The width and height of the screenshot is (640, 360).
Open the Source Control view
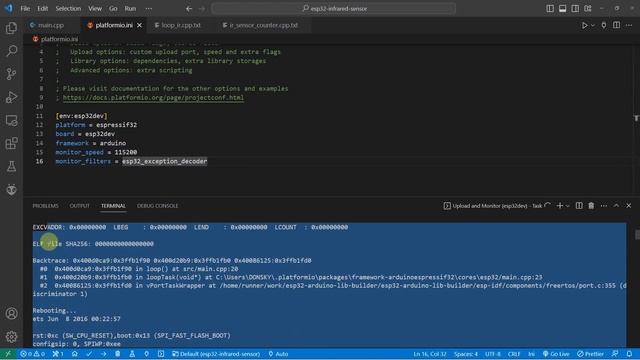[x=11, y=74]
